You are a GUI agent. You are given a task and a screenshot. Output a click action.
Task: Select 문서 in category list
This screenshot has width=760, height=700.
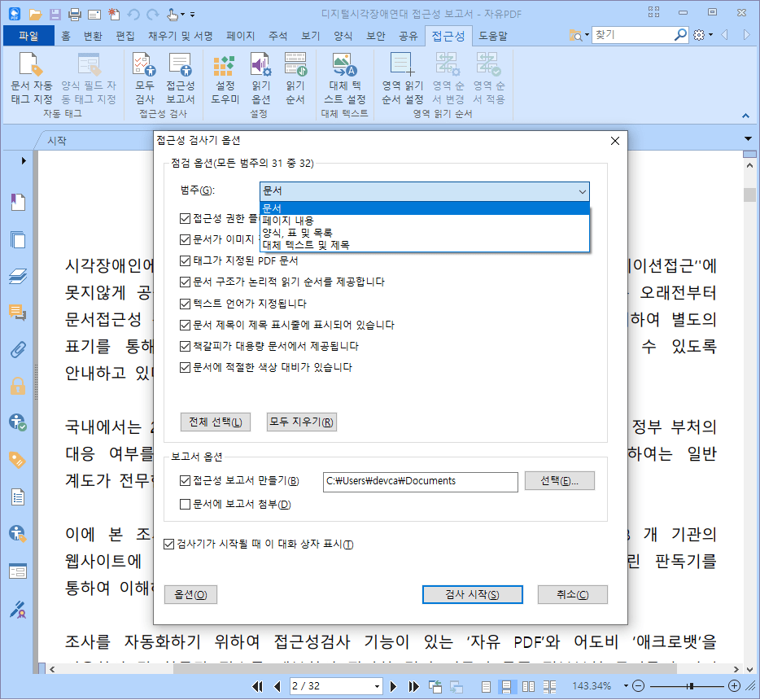tap(424, 208)
